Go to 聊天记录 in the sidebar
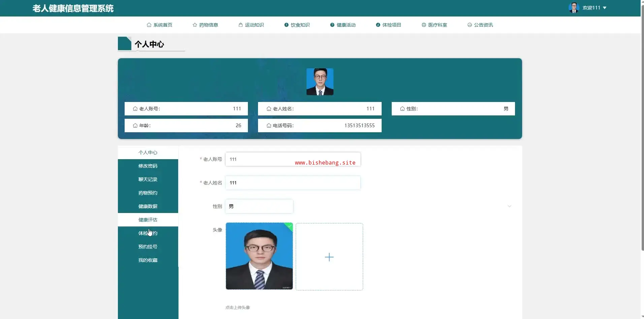Viewport: 644px width, 319px height. tap(148, 179)
